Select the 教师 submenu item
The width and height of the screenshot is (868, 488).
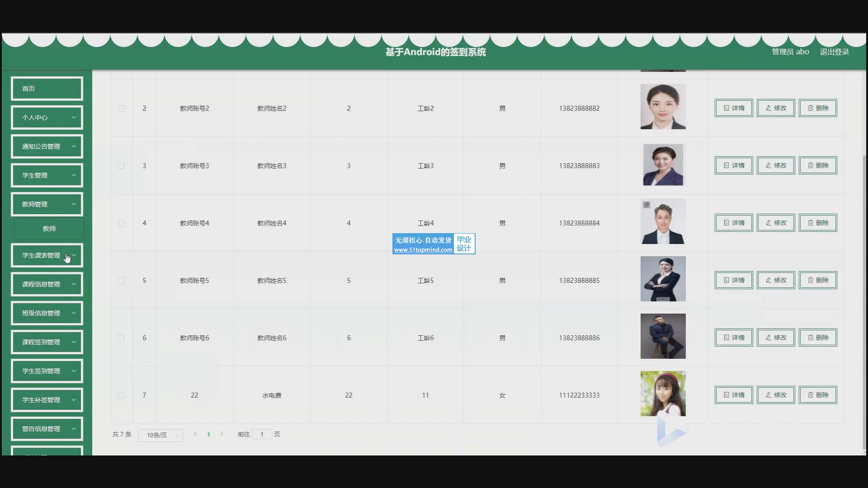click(x=49, y=229)
